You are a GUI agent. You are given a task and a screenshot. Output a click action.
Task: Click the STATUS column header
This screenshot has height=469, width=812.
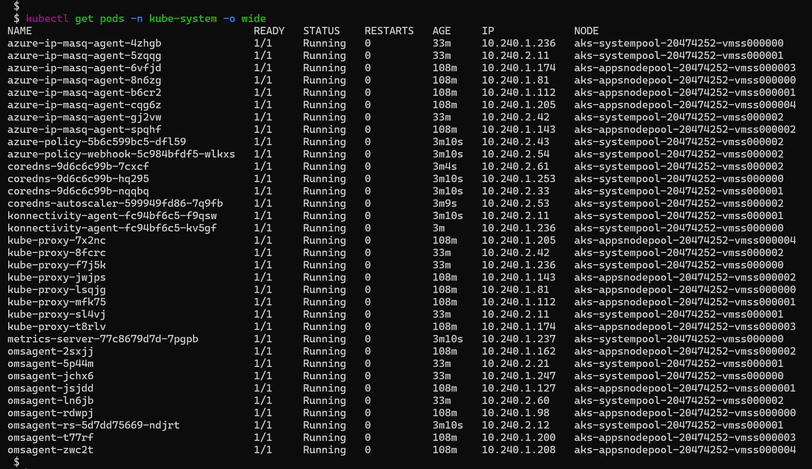pyautogui.click(x=321, y=31)
